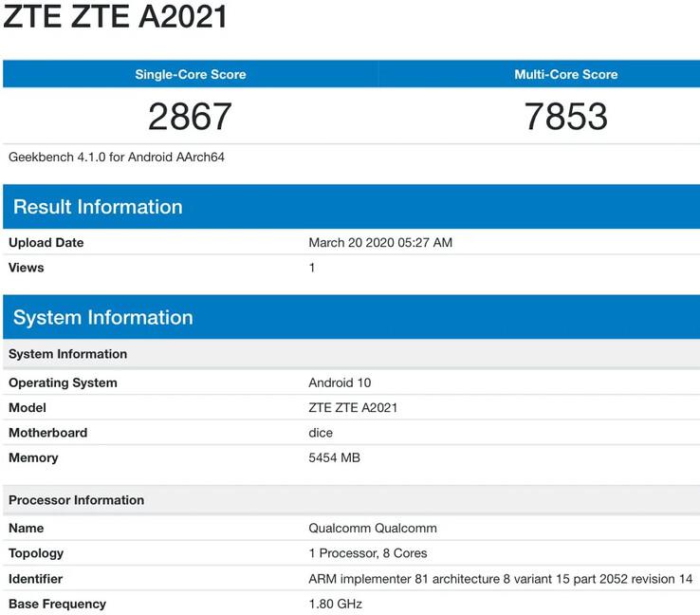Click the Qualcomm Qualcomm processor name
Viewport: 700px width, 615px height.
[x=373, y=528]
